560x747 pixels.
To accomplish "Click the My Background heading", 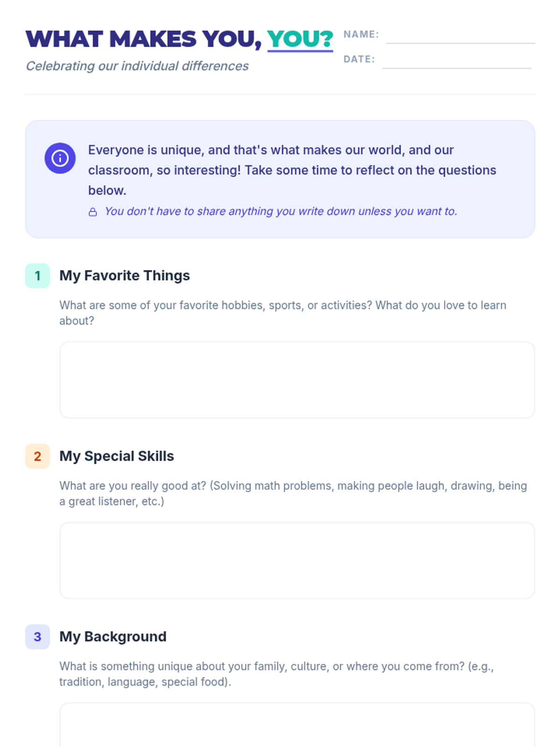I will point(113,637).
